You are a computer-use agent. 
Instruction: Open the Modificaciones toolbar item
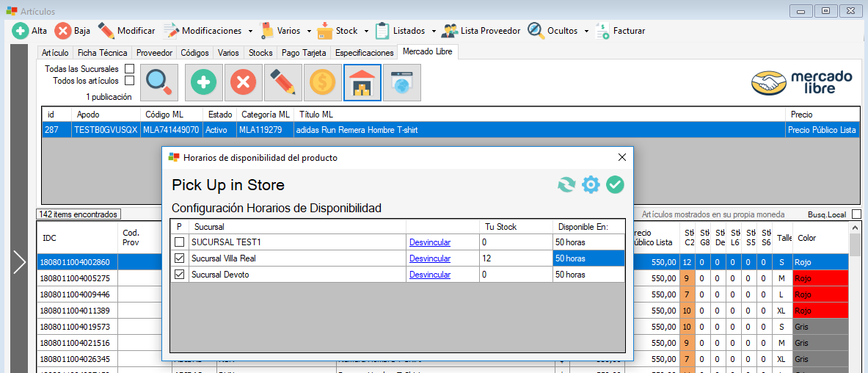coord(203,31)
